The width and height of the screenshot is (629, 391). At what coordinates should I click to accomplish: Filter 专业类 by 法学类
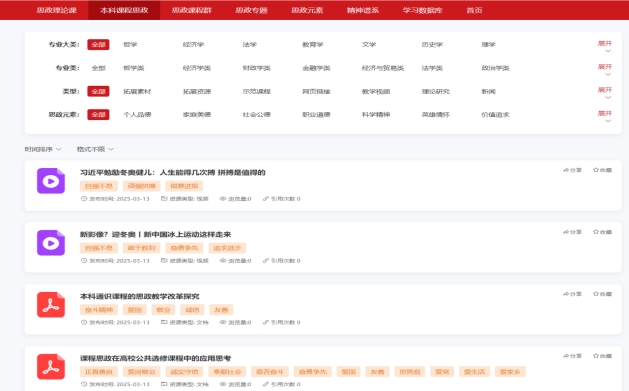pos(432,68)
